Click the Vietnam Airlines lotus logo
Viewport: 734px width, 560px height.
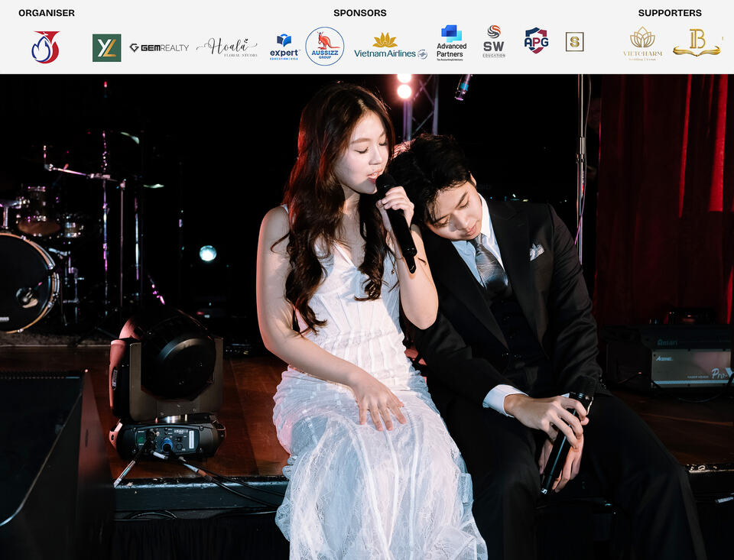coord(391,46)
